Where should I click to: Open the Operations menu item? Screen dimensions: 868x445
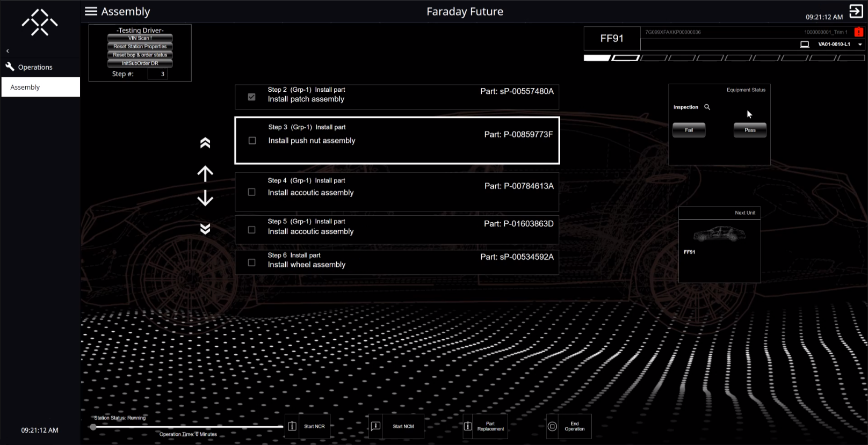click(x=35, y=67)
